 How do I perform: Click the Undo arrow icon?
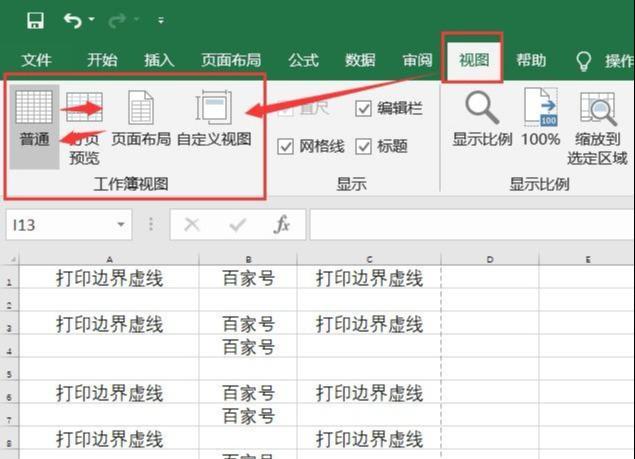(x=72, y=20)
